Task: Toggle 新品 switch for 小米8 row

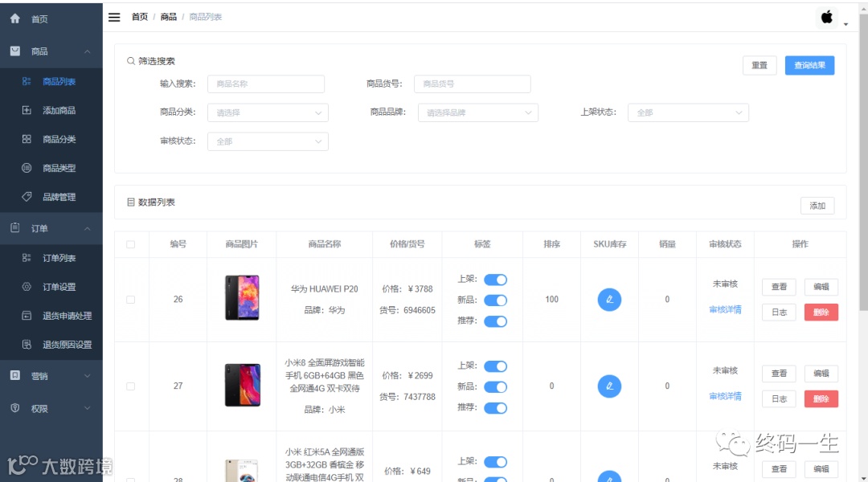Action: click(495, 387)
